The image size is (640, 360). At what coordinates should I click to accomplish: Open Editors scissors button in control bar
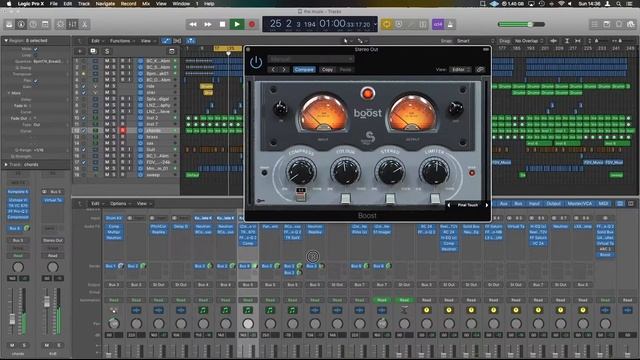tap(84, 24)
